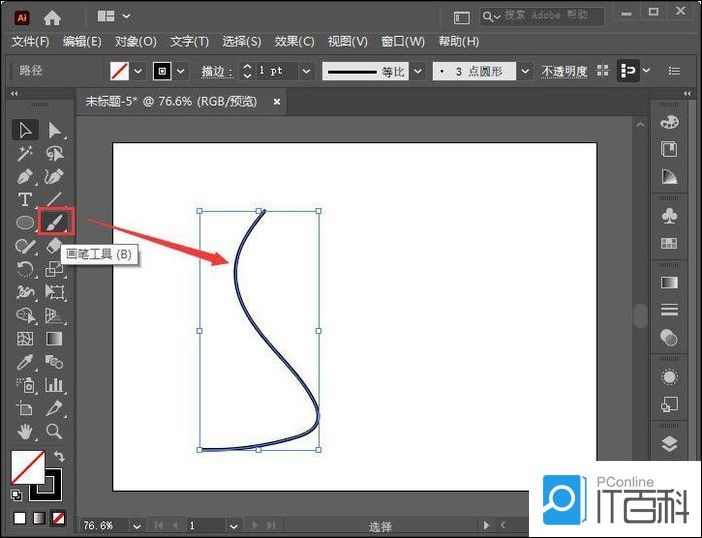The height and width of the screenshot is (538, 702).
Task: Select the Mesh tool
Action: (x=25, y=338)
